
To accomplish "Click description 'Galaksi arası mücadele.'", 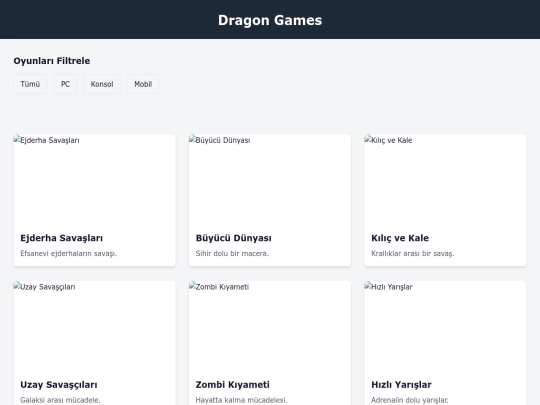I will coord(60,400).
